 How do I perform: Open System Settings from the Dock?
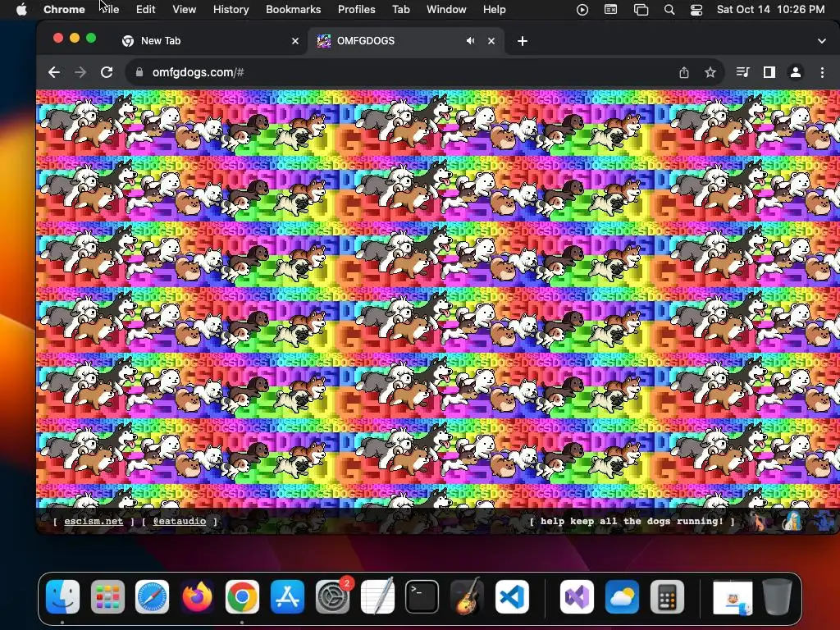(x=332, y=596)
